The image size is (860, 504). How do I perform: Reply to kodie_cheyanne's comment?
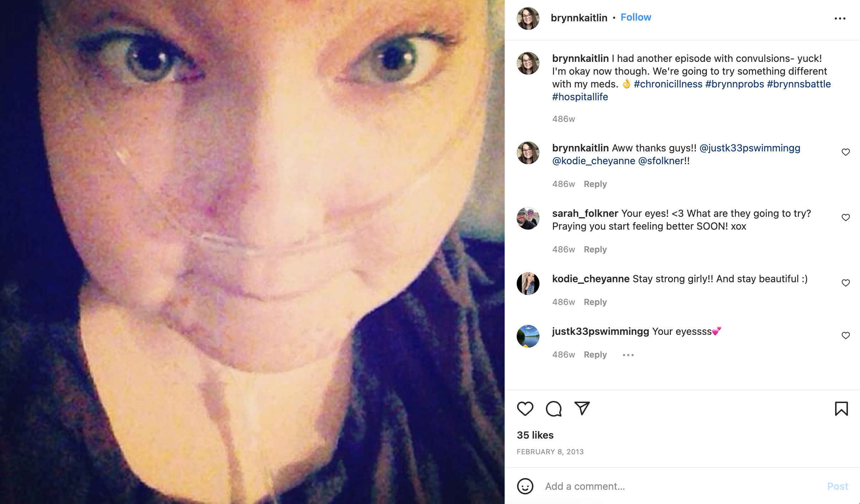click(595, 302)
